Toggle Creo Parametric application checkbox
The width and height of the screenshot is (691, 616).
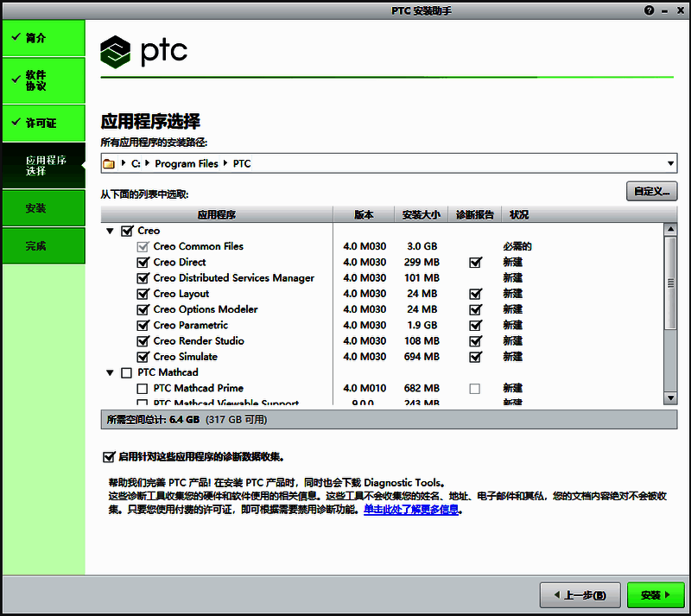[143, 326]
